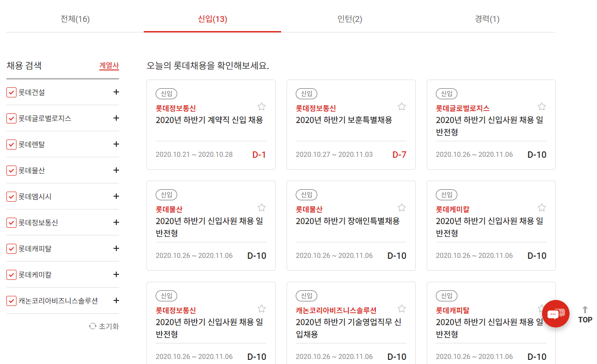Expand 롯데글로벌로지스 using its plus sign
597x364 pixels.
tap(116, 118)
